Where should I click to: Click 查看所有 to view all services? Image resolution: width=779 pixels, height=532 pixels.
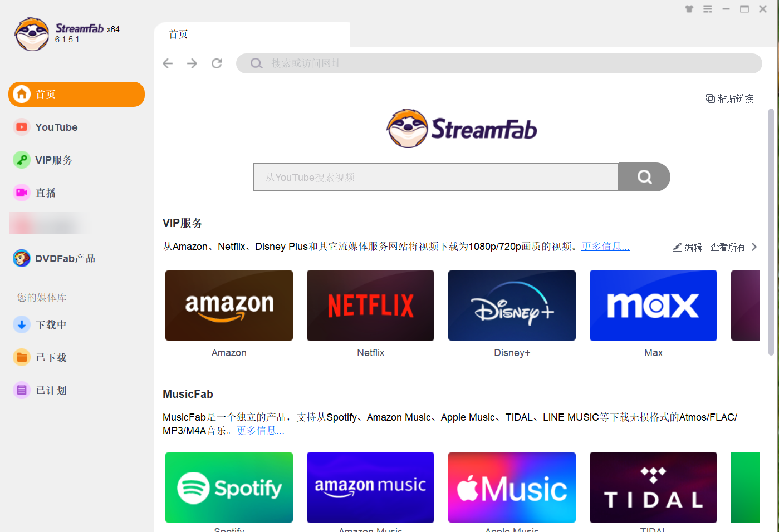click(x=727, y=247)
